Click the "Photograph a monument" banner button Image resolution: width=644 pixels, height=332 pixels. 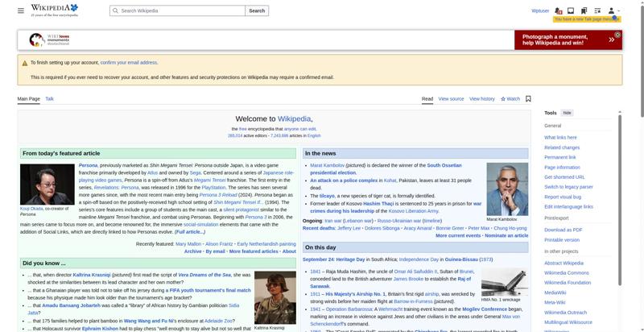tap(568, 39)
